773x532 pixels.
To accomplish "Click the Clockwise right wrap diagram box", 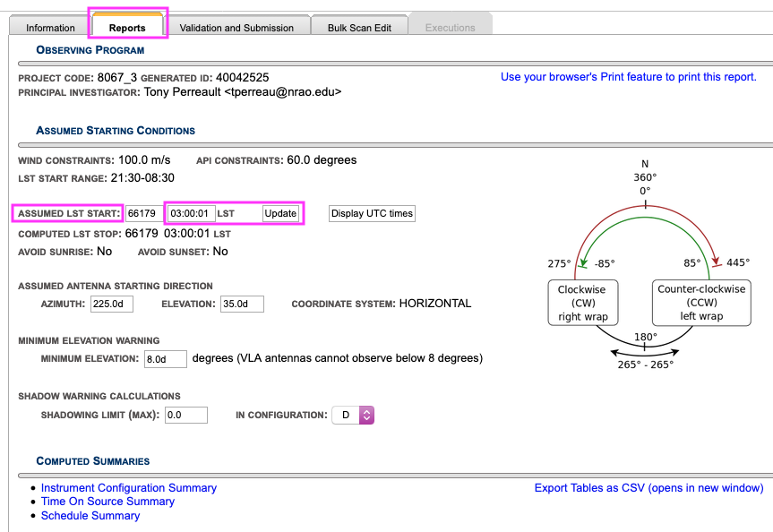I will [x=582, y=303].
